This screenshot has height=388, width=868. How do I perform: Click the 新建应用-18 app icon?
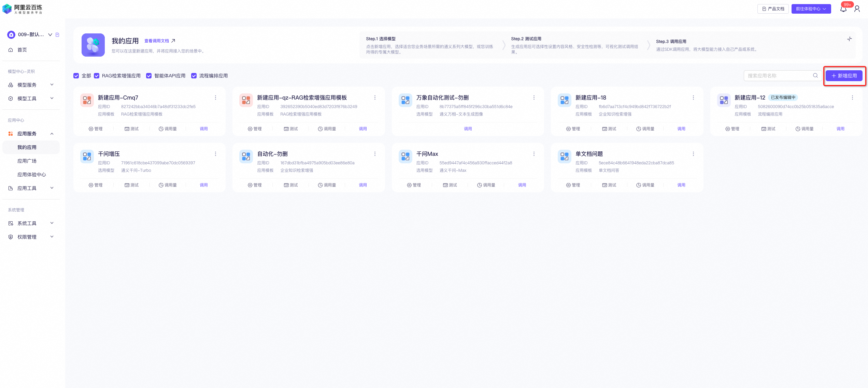[x=565, y=100]
